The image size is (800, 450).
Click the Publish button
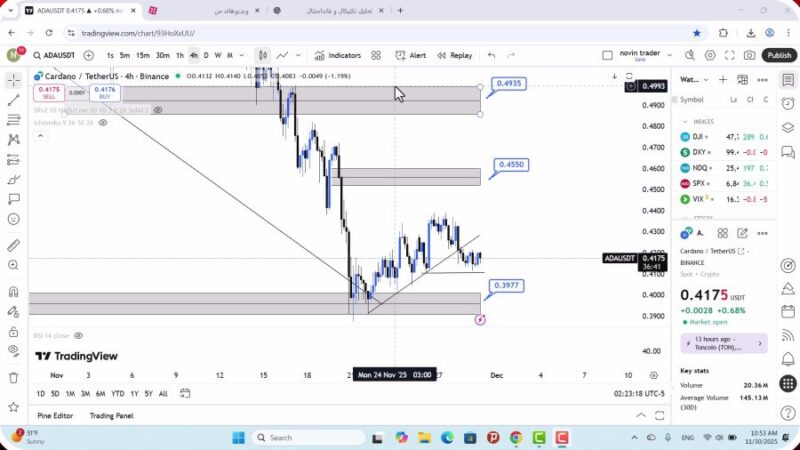click(x=778, y=56)
